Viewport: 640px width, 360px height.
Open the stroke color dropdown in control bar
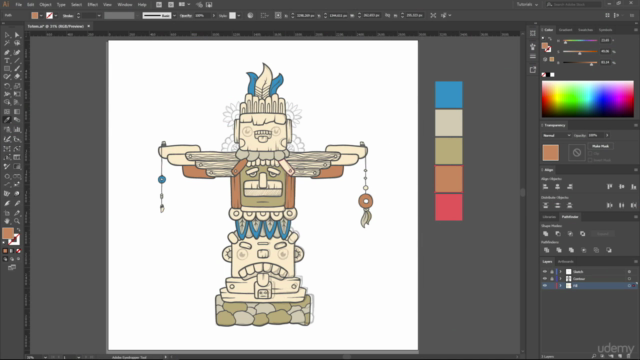pyautogui.click(x=56, y=16)
